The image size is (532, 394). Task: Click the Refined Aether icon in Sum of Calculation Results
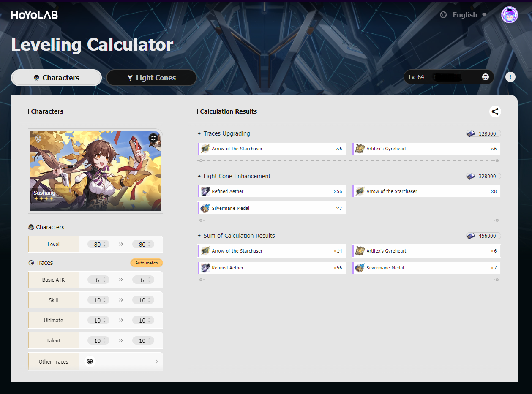205,268
